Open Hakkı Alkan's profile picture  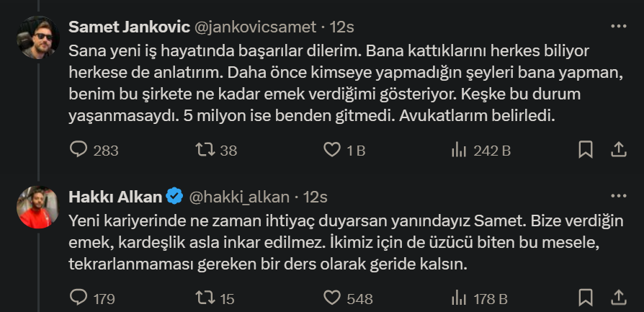pyautogui.click(x=37, y=207)
